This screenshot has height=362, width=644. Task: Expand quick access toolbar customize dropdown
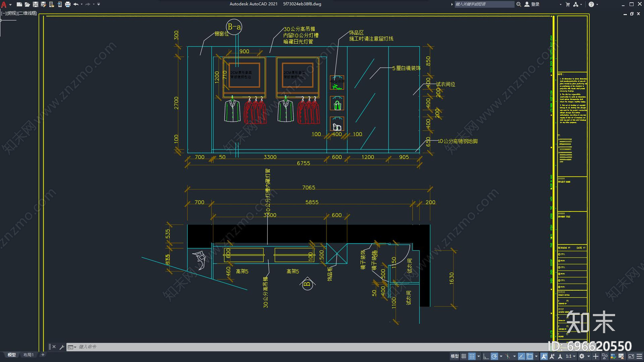99,4
